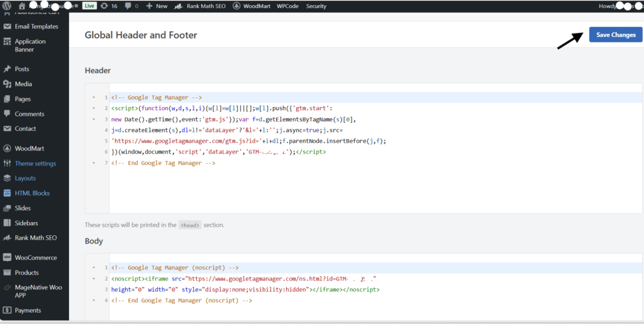This screenshot has width=644, height=324.
Task: Click the plus icon beside New
Action: [x=150, y=6]
